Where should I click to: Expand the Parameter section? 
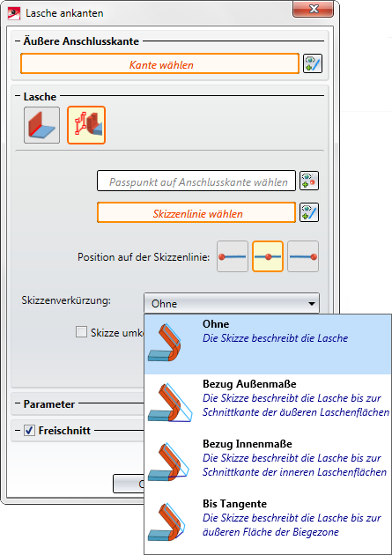point(18,403)
